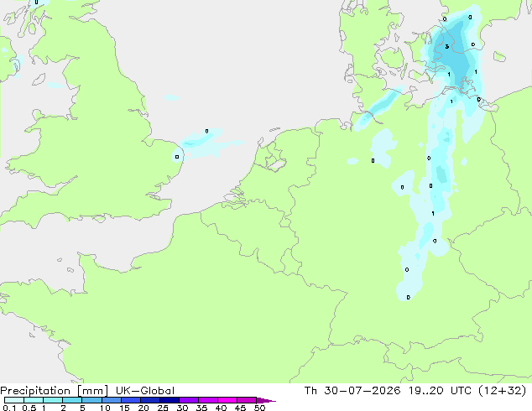Pick the 15–20 mm legend color swatch
The image size is (532, 411).
click(x=130, y=400)
